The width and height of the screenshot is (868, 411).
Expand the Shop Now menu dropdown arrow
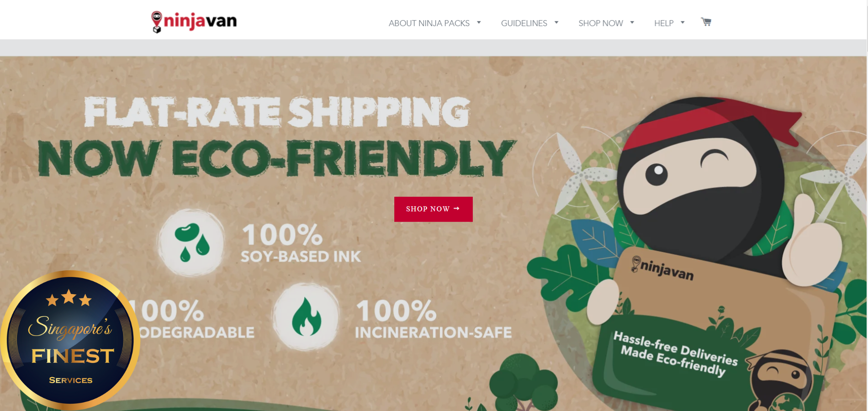[x=632, y=22]
